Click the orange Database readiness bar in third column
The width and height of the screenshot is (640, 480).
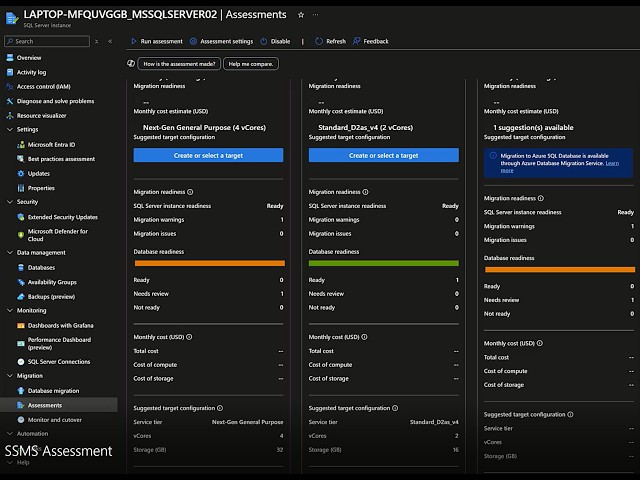pyautogui.click(x=560, y=269)
